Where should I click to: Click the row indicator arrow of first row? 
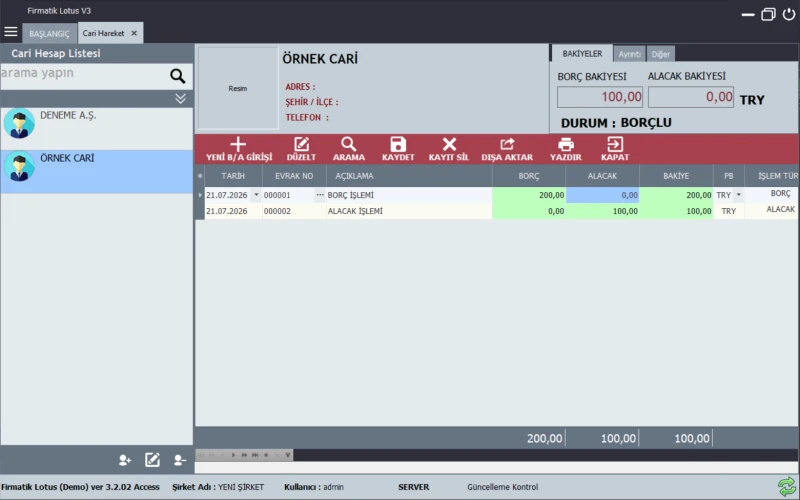200,195
